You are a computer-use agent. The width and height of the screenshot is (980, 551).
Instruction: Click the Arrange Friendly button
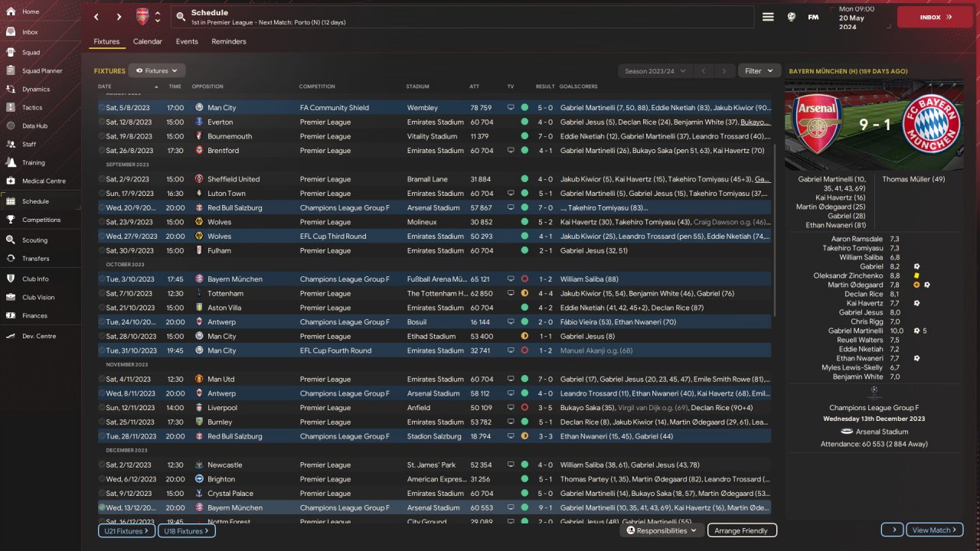[x=741, y=530]
